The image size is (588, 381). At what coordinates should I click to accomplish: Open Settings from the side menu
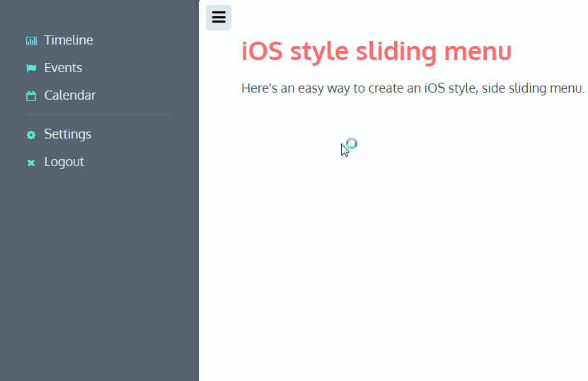point(67,134)
